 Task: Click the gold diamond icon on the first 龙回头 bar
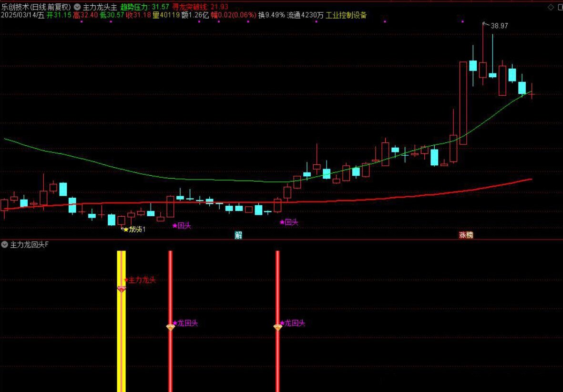pos(171,327)
